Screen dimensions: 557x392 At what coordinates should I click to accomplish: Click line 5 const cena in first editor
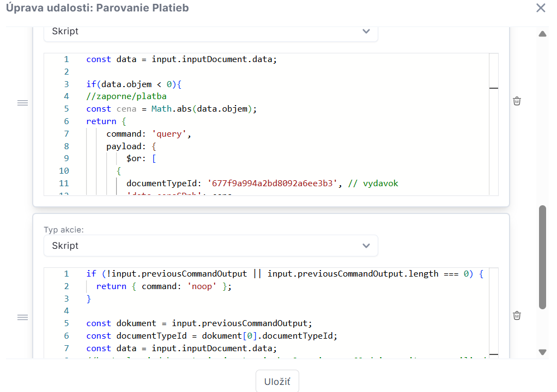pos(172,109)
